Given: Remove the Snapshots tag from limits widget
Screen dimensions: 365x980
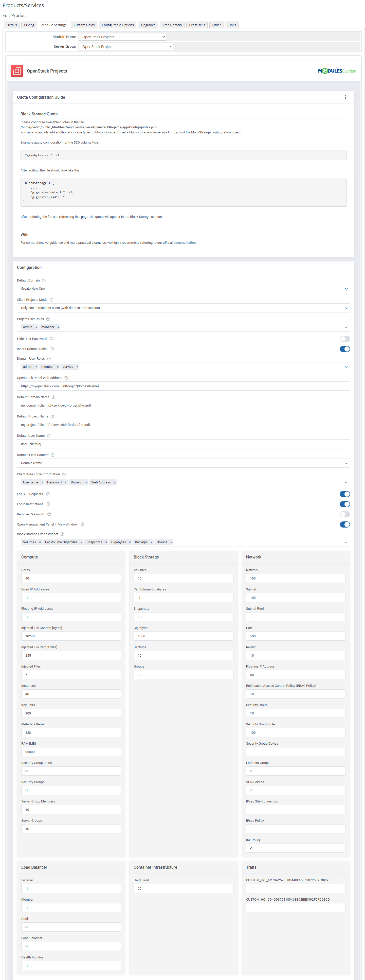Looking at the screenshot, I should coord(106,542).
